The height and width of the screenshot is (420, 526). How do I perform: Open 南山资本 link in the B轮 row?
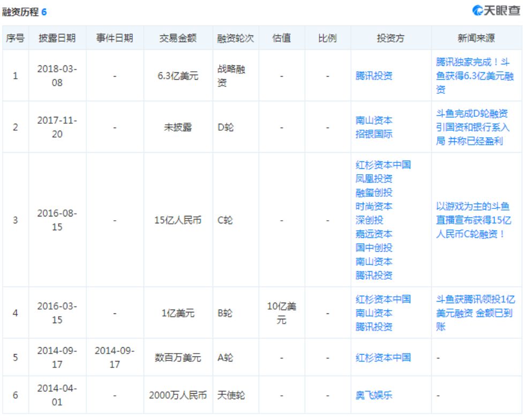point(374,313)
